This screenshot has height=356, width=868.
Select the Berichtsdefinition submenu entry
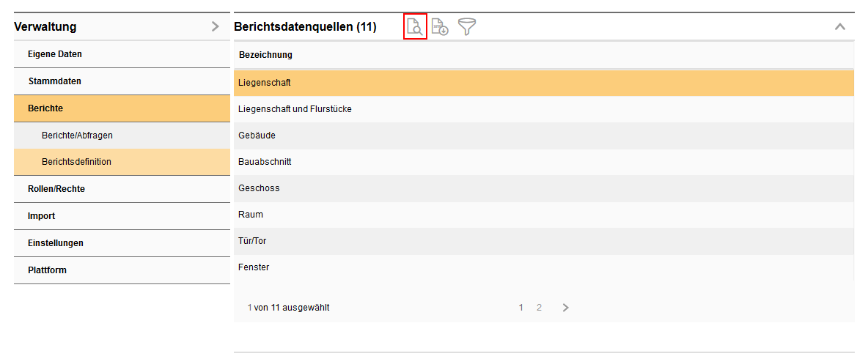pyautogui.click(x=76, y=162)
